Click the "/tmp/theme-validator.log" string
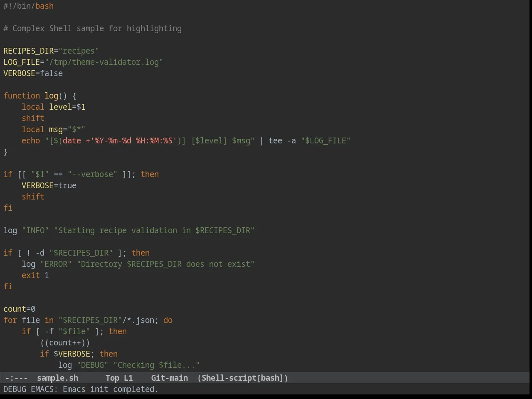 tap(104, 62)
